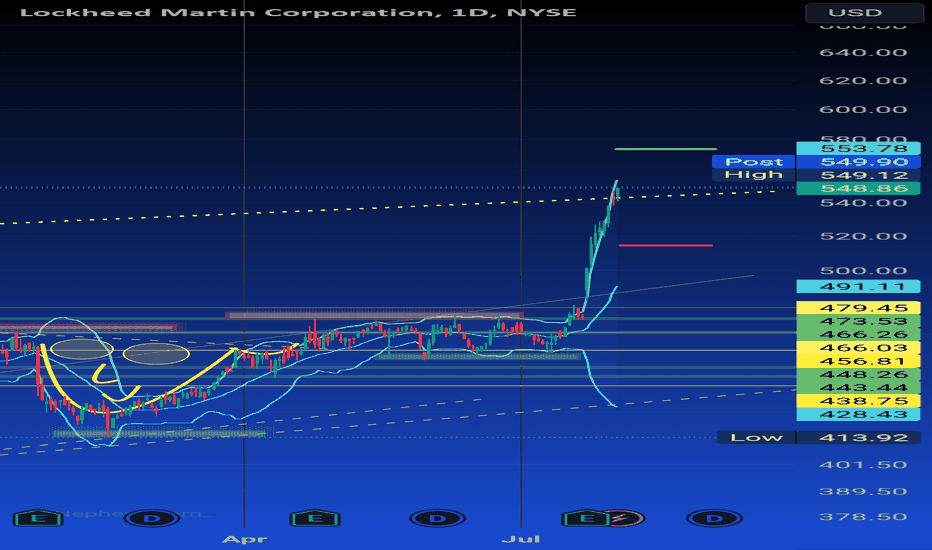Open the USD currency selector
Screen dimensions: 932x550
864,12
